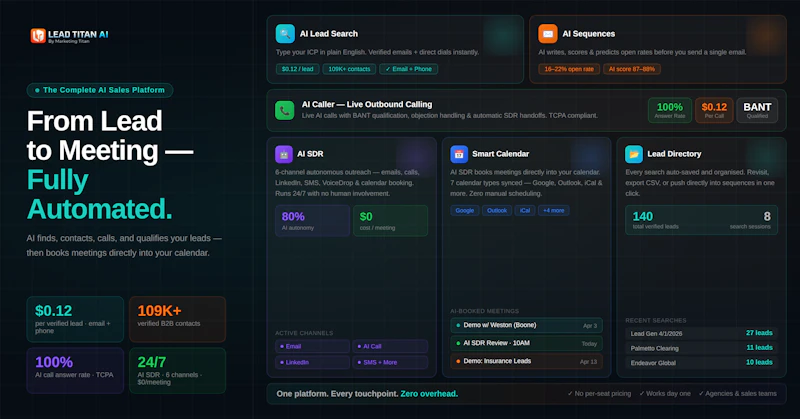Image resolution: width=800 pixels, height=419 pixels.
Task: Click The Complete AI Sales Platform pill
Action: (x=100, y=90)
